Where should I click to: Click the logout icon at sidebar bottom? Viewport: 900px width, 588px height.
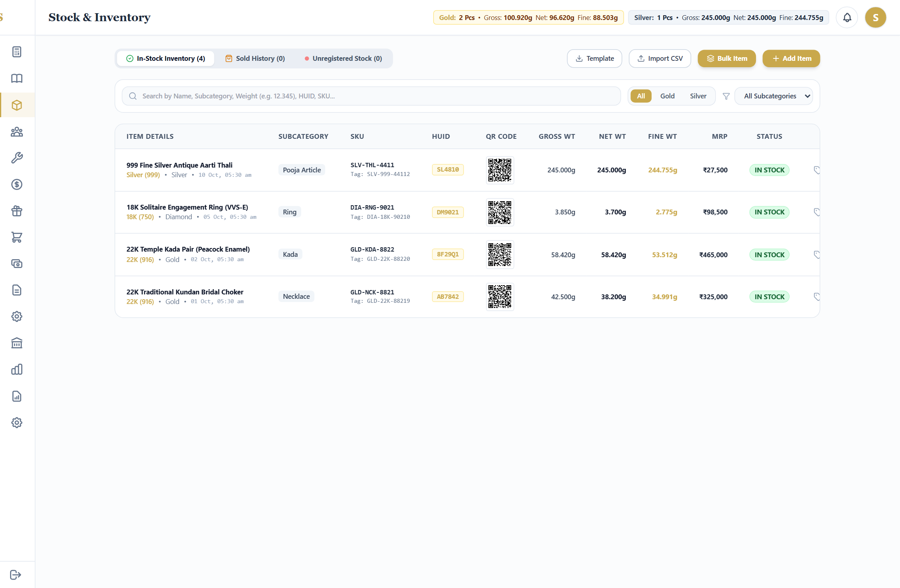pos(16,575)
